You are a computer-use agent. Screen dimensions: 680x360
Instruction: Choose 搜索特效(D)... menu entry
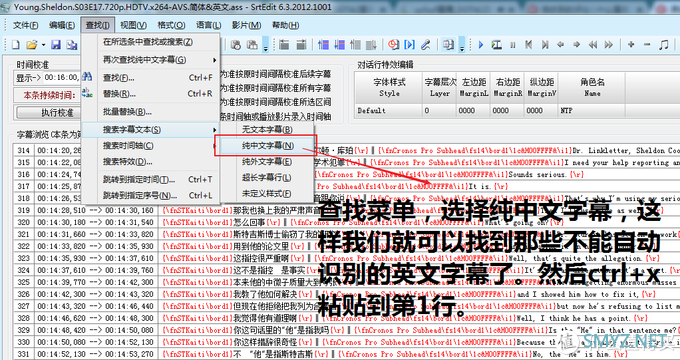pyautogui.click(x=151, y=162)
